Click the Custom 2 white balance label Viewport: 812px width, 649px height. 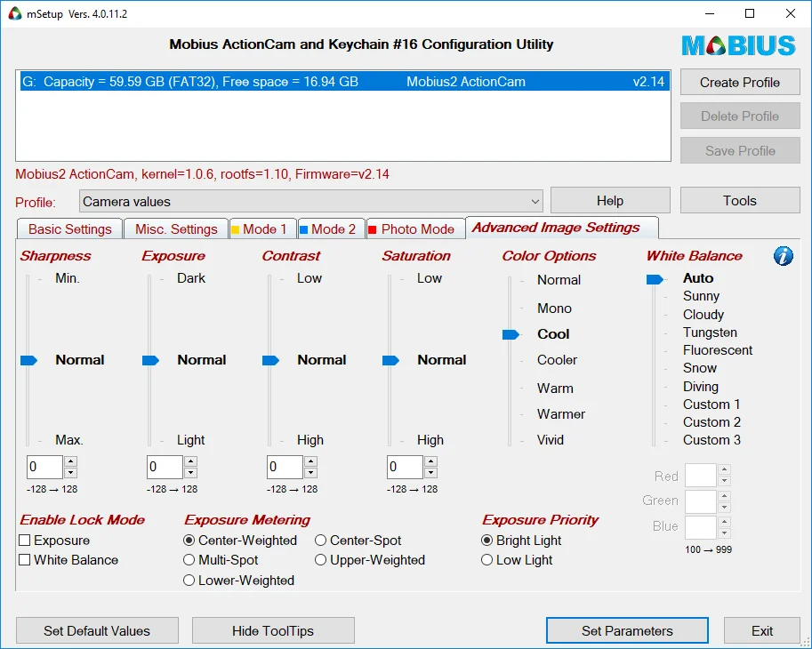pos(712,422)
